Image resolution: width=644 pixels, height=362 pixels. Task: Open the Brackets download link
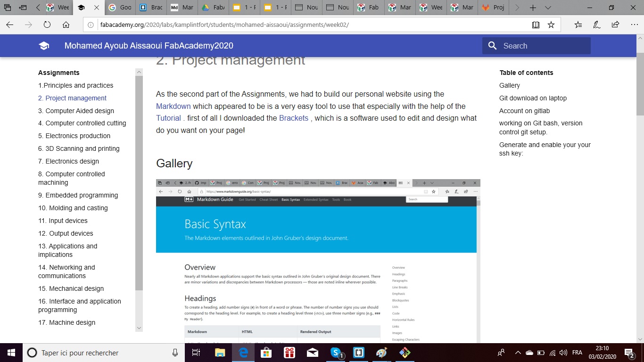(294, 118)
